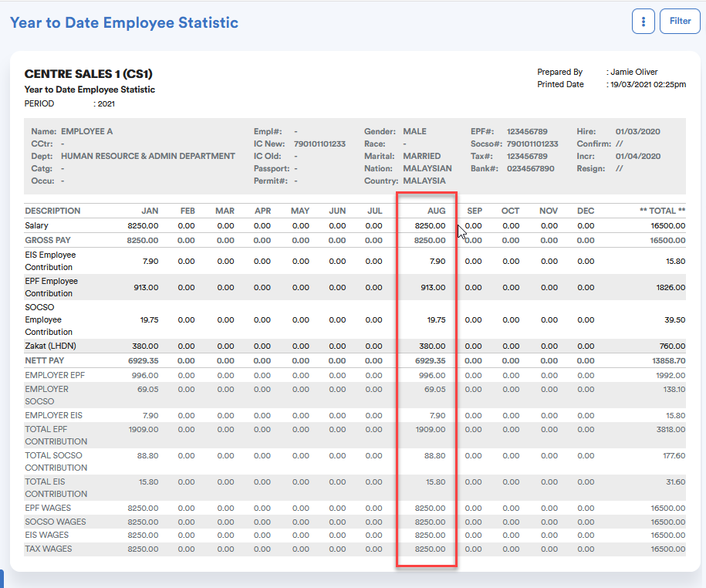This screenshot has height=588, width=706.
Task: Click the TOTAL SOCSO CONTRIBUTION total 177.60
Action: 674,455
